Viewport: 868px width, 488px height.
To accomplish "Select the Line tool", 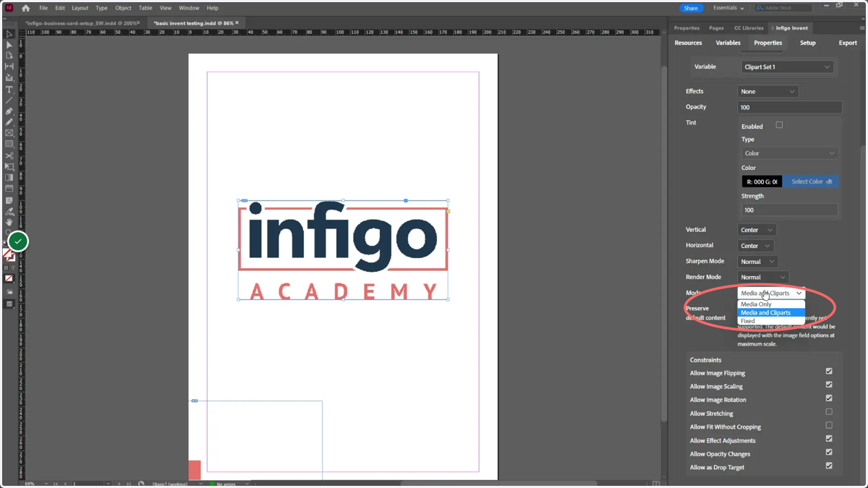I will pyautogui.click(x=9, y=100).
